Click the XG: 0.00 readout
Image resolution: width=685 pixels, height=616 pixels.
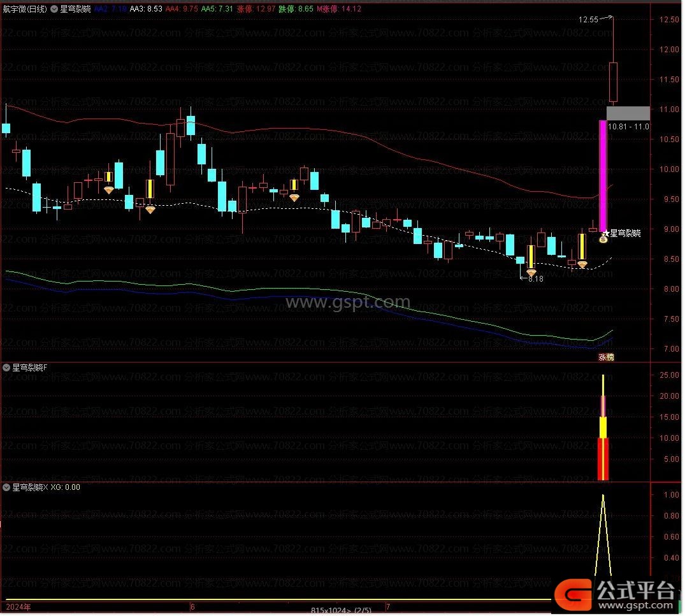pyautogui.click(x=66, y=488)
